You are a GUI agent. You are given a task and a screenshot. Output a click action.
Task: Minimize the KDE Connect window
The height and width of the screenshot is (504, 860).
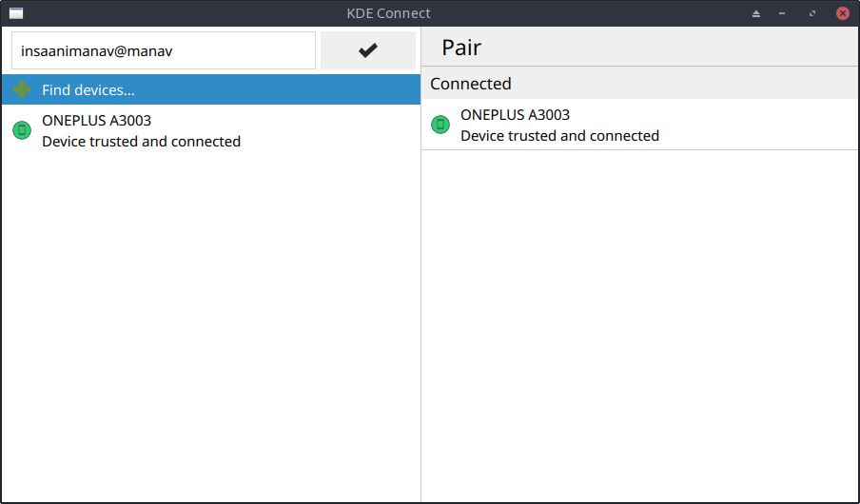pos(782,13)
